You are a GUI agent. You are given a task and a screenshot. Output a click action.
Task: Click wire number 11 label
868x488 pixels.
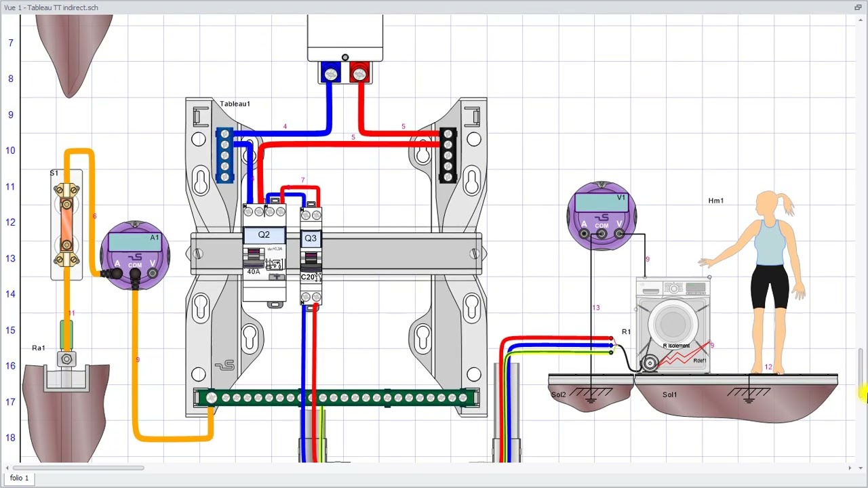[x=71, y=313]
